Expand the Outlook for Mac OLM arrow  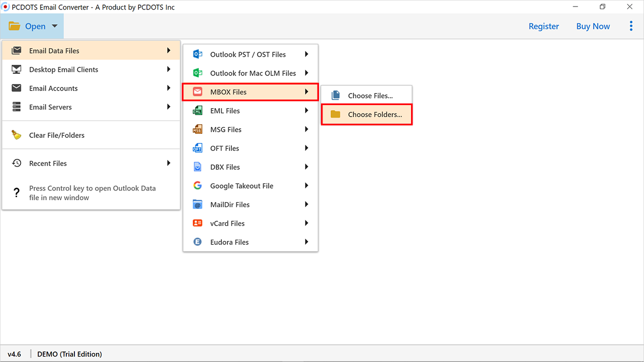306,73
